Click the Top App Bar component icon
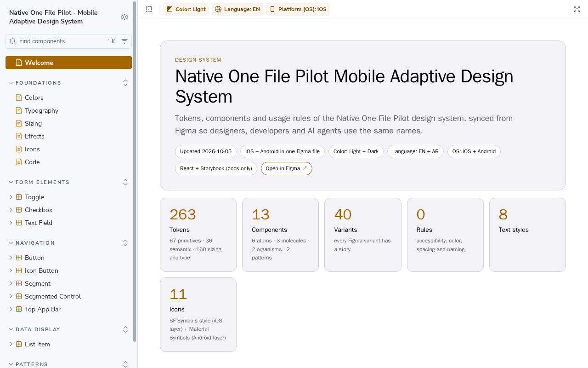 pos(19,309)
